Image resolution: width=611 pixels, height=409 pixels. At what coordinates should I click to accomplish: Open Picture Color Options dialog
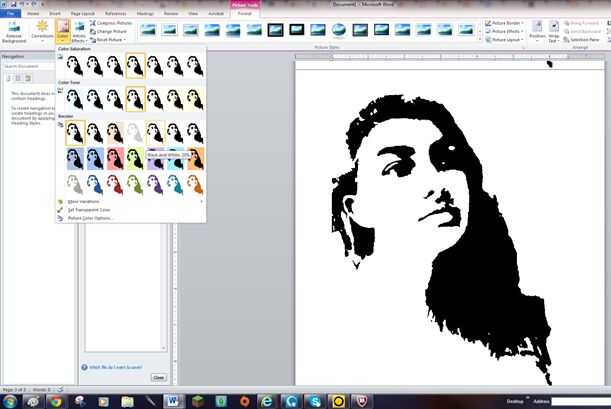tap(90, 217)
